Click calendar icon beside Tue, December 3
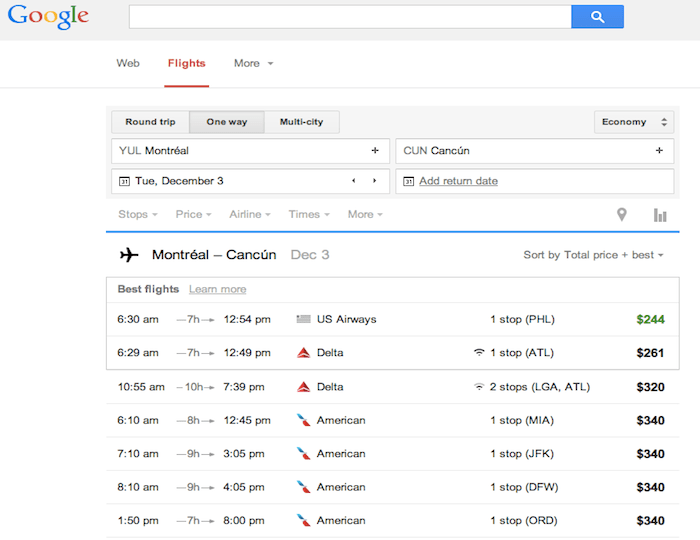Screen dimensions: 700x540 tap(124, 181)
